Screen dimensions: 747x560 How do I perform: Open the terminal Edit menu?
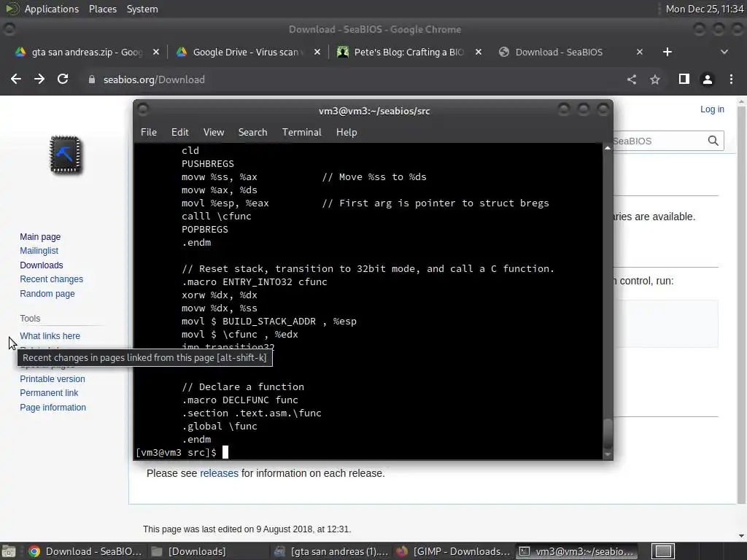[x=180, y=133]
